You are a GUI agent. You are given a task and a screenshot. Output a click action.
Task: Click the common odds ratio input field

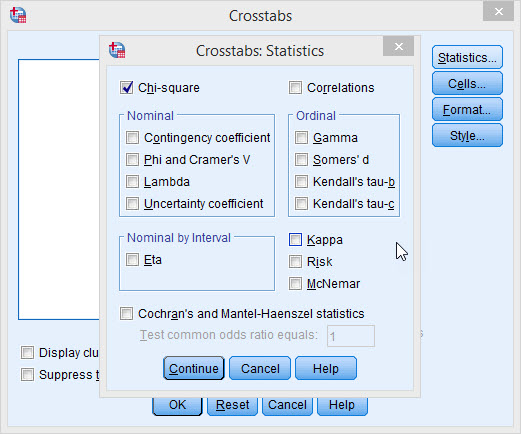click(x=351, y=336)
